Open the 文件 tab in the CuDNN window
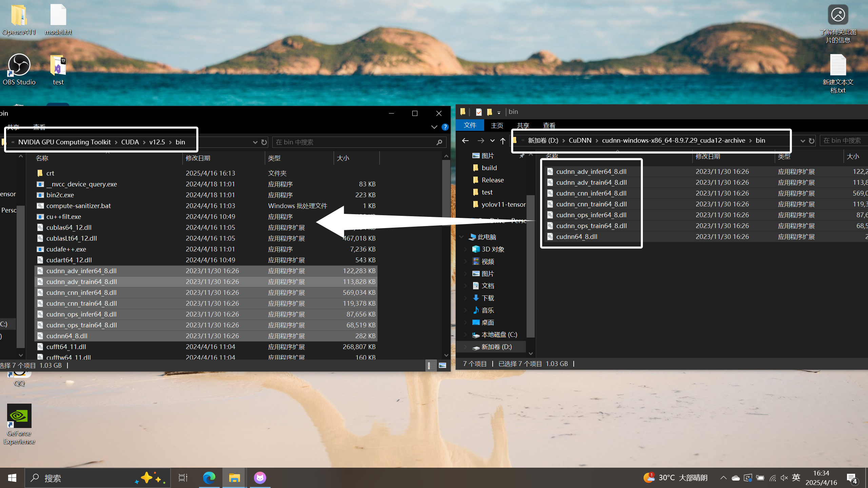This screenshot has width=868, height=488. [x=470, y=125]
